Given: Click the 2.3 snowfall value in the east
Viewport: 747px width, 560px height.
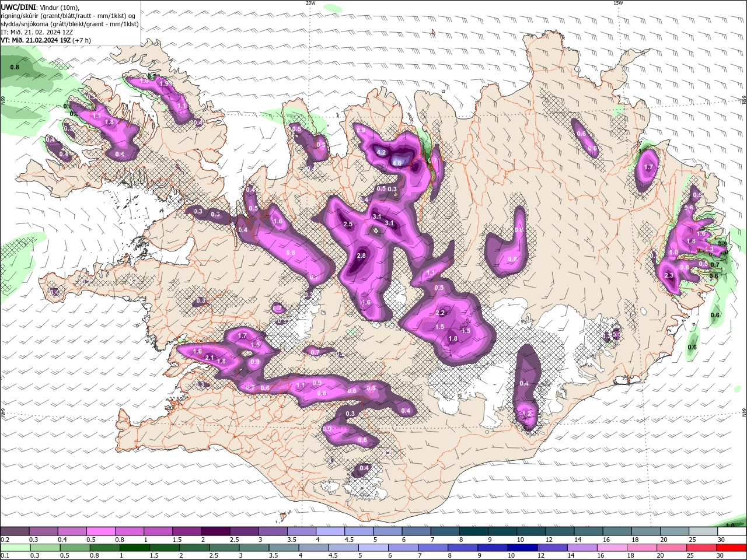Looking at the screenshot, I should [x=669, y=275].
